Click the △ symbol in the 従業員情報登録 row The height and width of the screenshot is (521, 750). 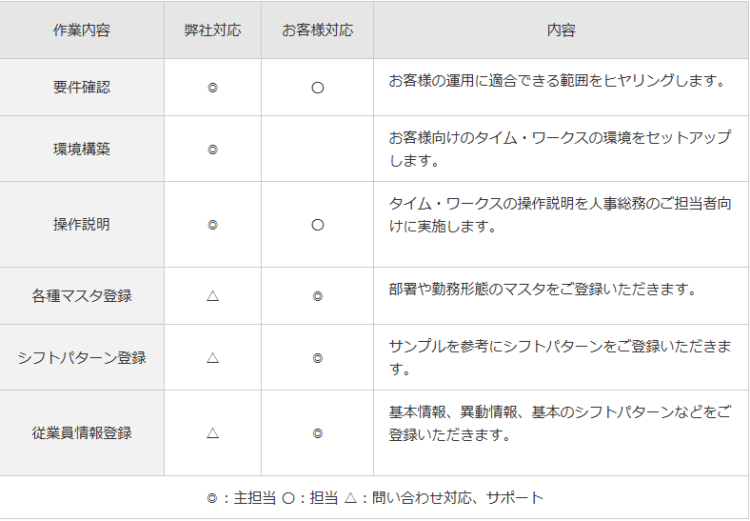[x=212, y=433]
